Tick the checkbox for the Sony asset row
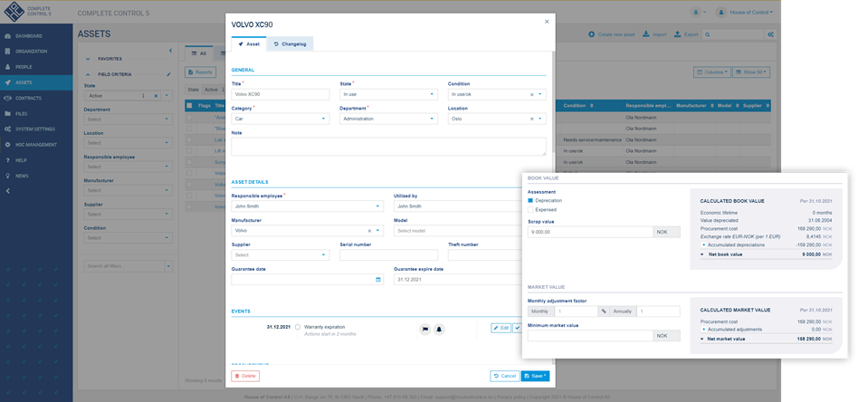Image resolution: width=868 pixels, height=402 pixels. click(189, 162)
